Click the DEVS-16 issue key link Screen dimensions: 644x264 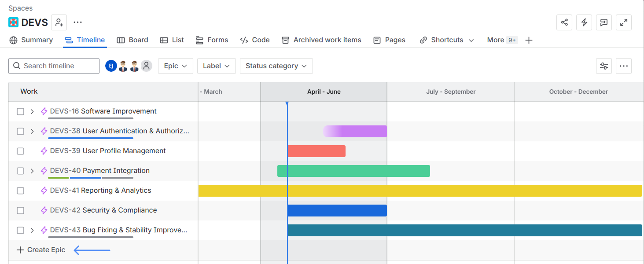[64, 111]
